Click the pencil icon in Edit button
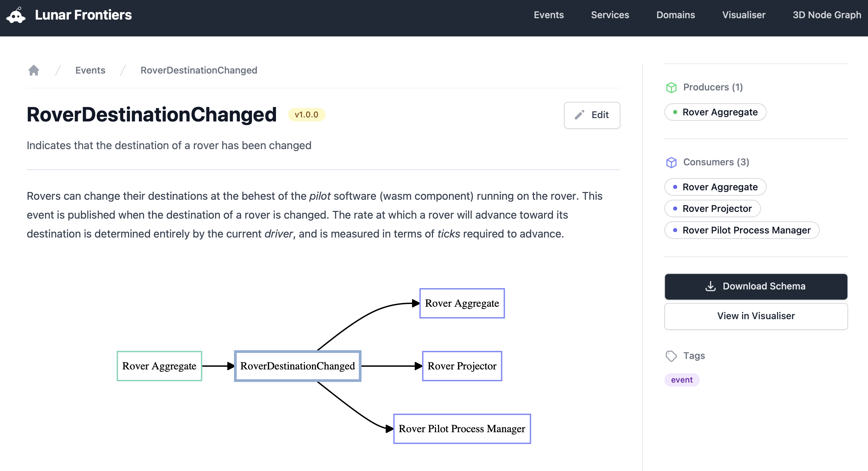The height and width of the screenshot is (471, 868). click(x=580, y=115)
